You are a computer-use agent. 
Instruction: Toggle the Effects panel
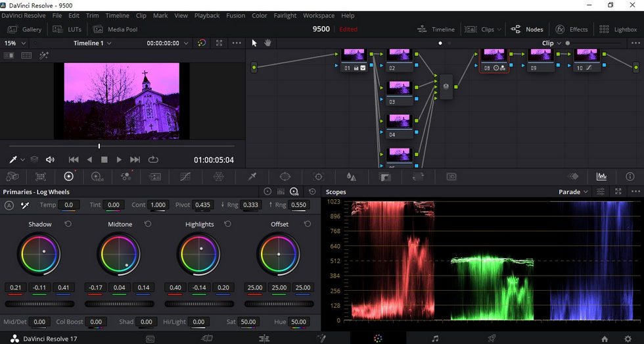pos(572,29)
